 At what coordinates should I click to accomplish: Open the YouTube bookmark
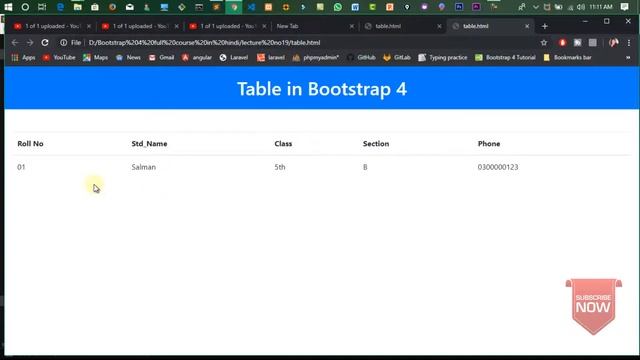coord(59,58)
